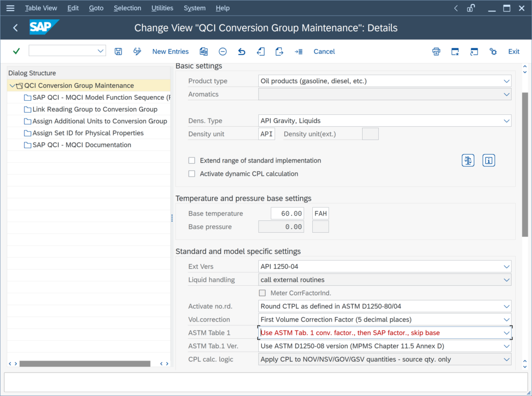Click the Exit button

pos(514,51)
